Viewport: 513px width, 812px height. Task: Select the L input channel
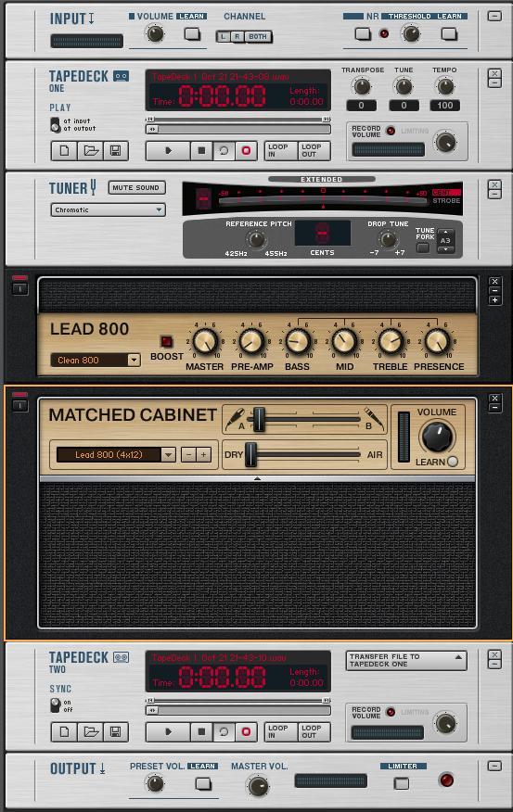pos(224,37)
